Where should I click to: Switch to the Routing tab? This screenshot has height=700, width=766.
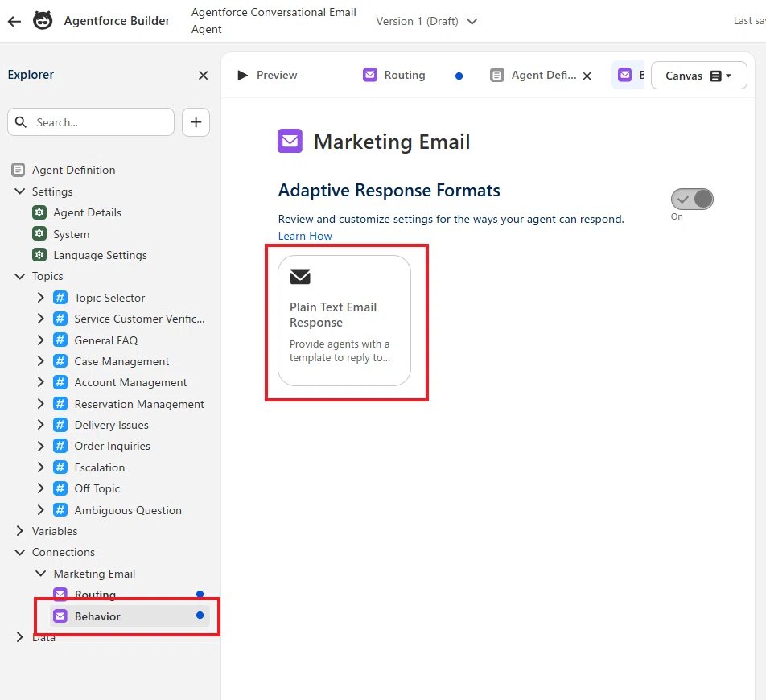394,75
